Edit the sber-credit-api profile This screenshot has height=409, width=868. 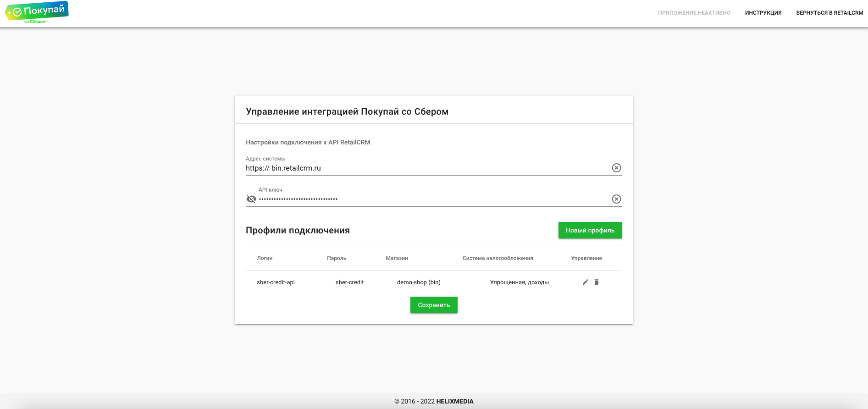(586, 282)
